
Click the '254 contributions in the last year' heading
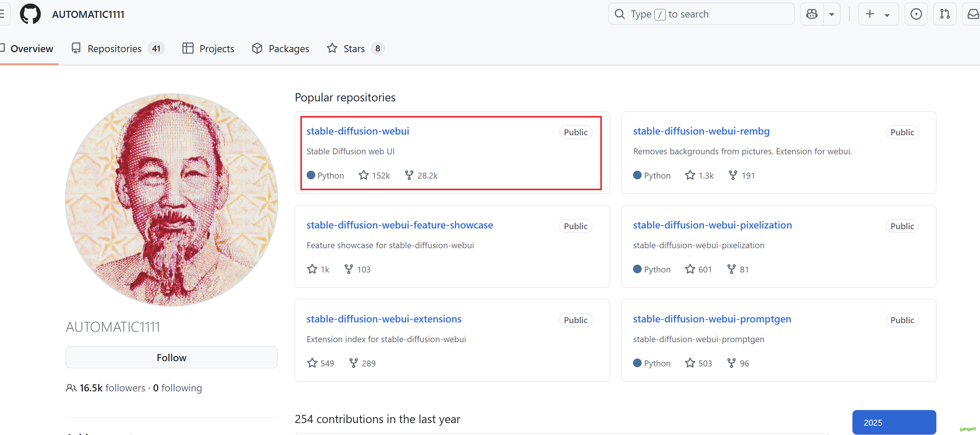pos(378,419)
